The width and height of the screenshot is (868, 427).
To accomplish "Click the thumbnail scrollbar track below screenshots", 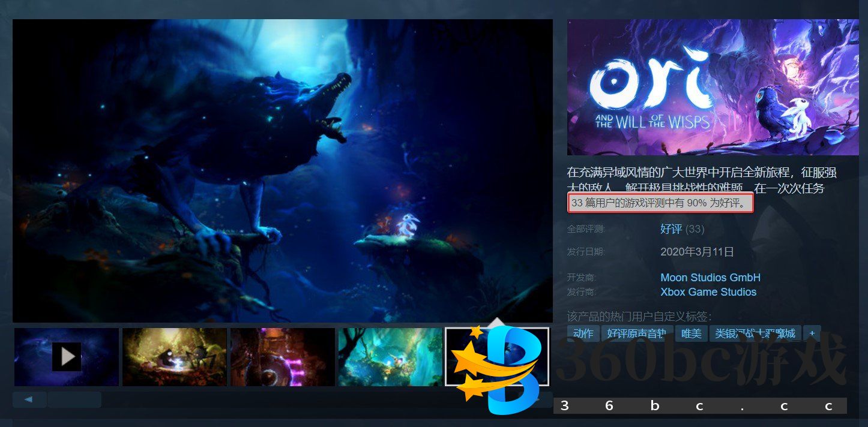I will pos(74,399).
